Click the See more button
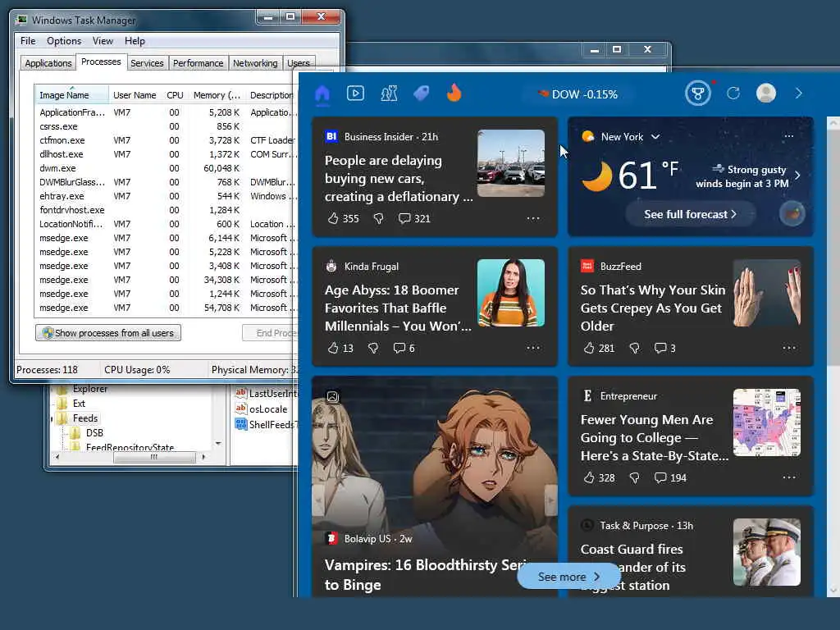 (x=568, y=577)
